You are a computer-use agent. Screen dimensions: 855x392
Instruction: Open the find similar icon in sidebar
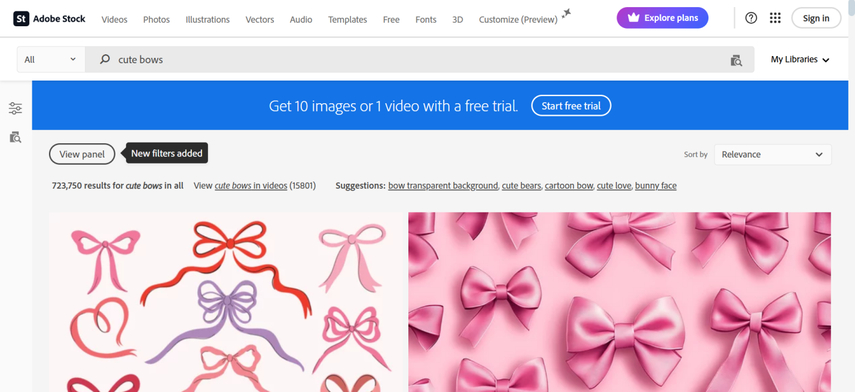tap(15, 137)
